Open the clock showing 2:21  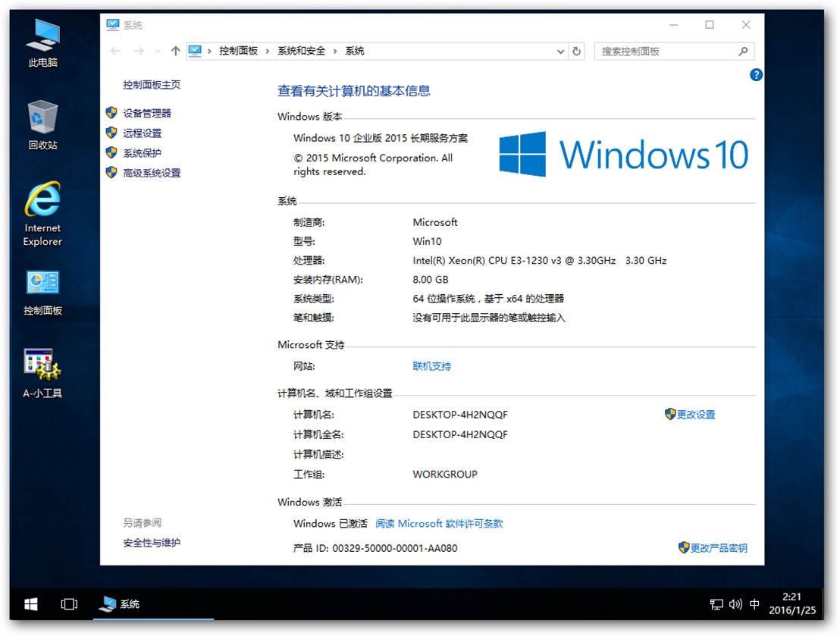[x=792, y=604]
